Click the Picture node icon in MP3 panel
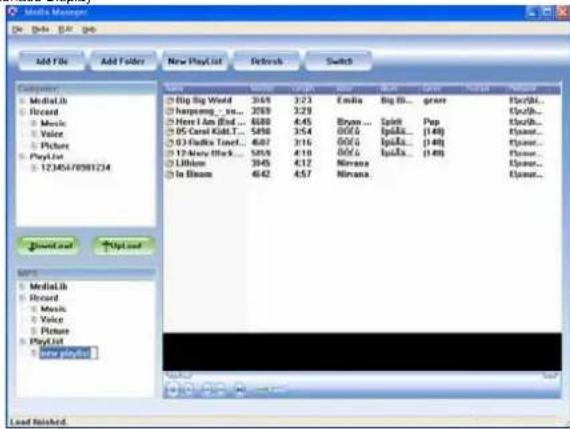570x429 pixels. click(34, 331)
